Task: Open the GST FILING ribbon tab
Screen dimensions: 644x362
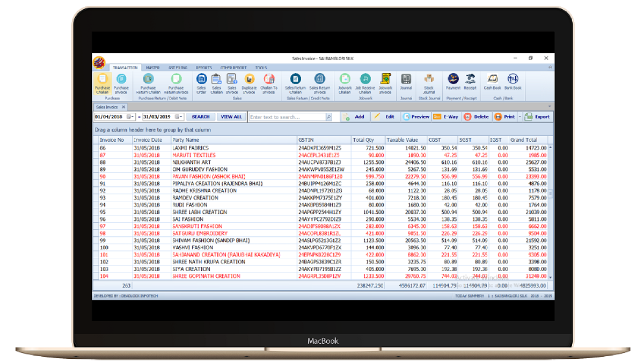Action: pyautogui.click(x=178, y=68)
